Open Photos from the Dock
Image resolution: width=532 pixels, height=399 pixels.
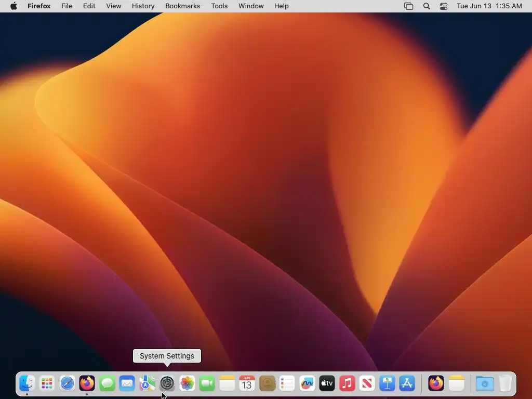pyautogui.click(x=187, y=383)
